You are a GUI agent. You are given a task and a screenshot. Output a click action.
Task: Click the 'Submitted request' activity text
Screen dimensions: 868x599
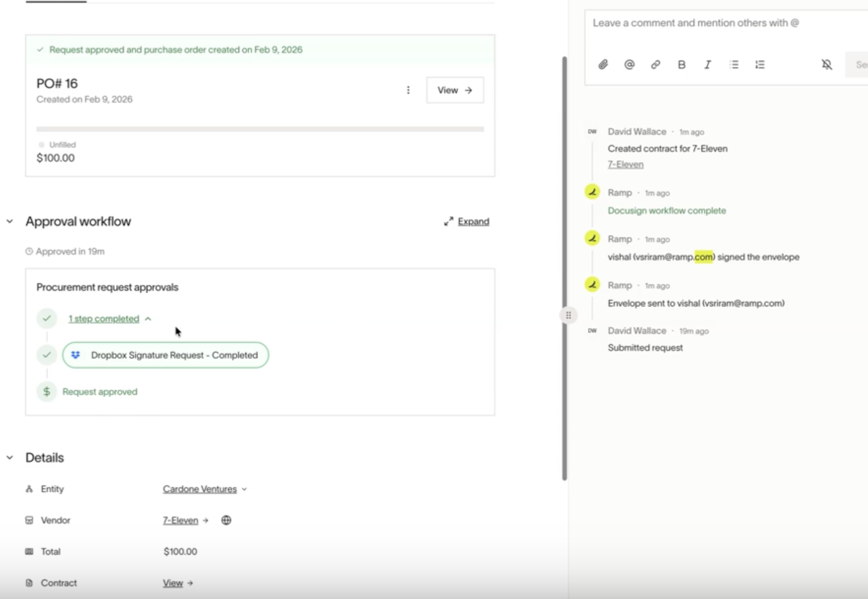click(645, 348)
